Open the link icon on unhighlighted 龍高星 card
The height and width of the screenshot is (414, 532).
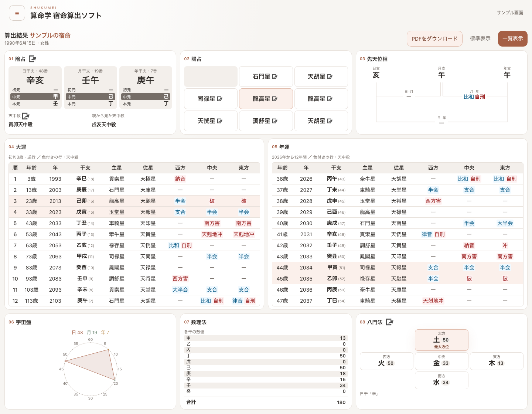[x=330, y=99]
